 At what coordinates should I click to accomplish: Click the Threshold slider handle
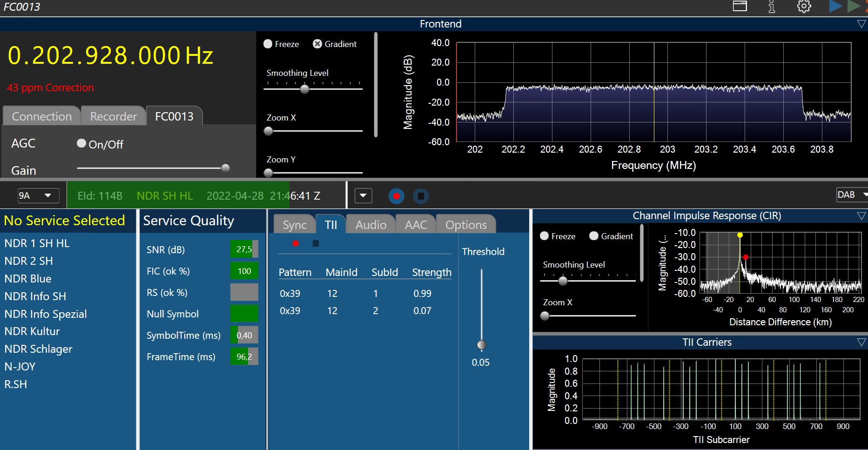481,345
